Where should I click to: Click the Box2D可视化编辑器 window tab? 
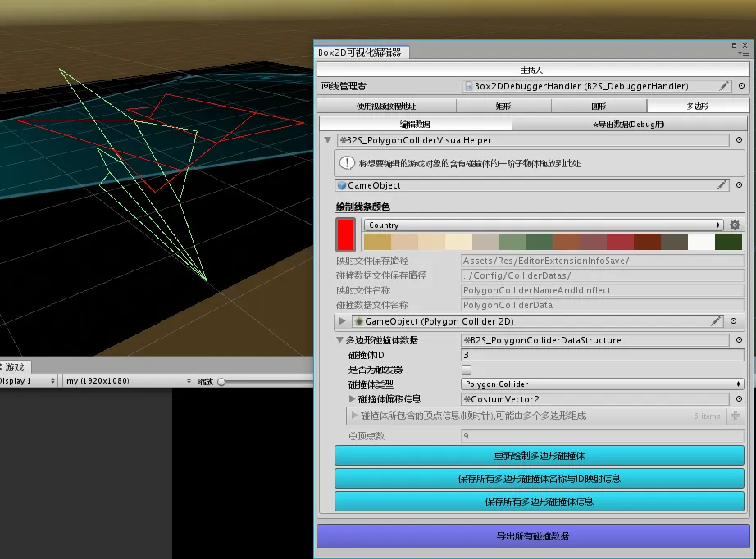360,52
